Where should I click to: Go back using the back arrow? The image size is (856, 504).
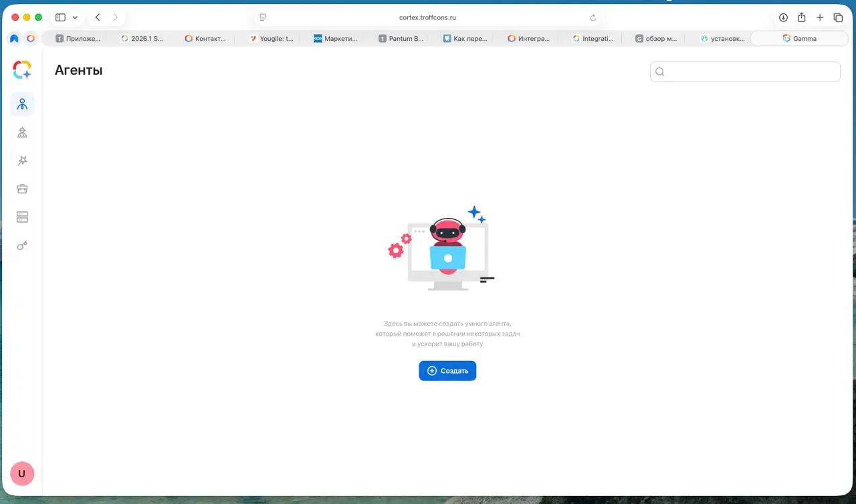(98, 17)
